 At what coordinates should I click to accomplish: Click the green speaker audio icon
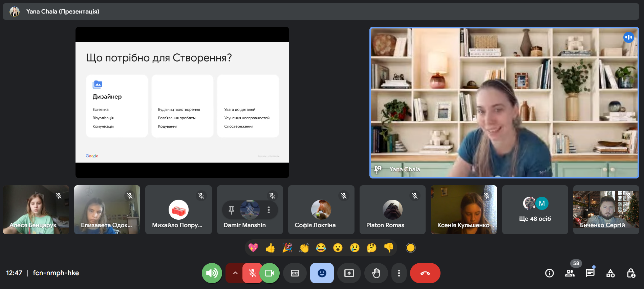click(212, 273)
